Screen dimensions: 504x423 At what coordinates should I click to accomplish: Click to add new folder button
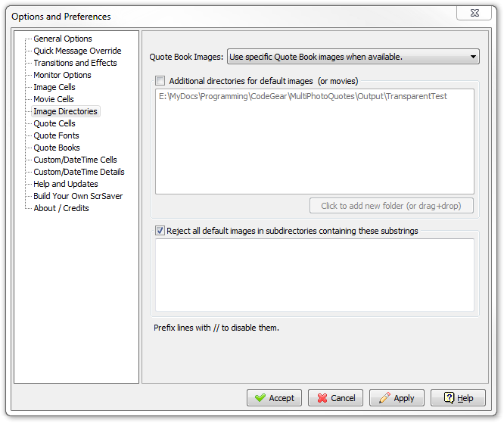pos(391,206)
